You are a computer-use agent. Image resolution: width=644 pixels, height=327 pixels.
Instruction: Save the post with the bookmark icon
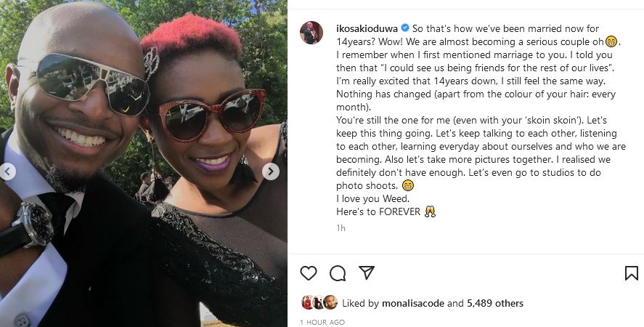pyautogui.click(x=631, y=273)
